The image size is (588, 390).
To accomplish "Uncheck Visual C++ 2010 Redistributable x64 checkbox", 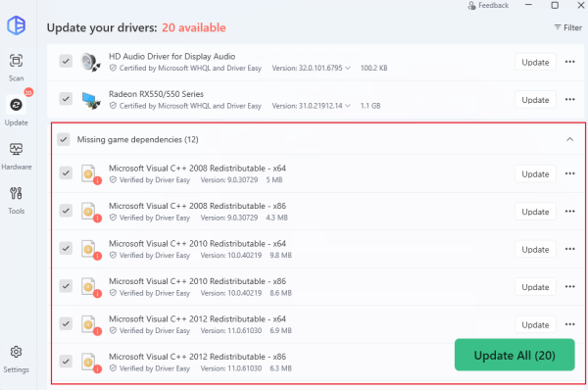I will tap(66, 249).
